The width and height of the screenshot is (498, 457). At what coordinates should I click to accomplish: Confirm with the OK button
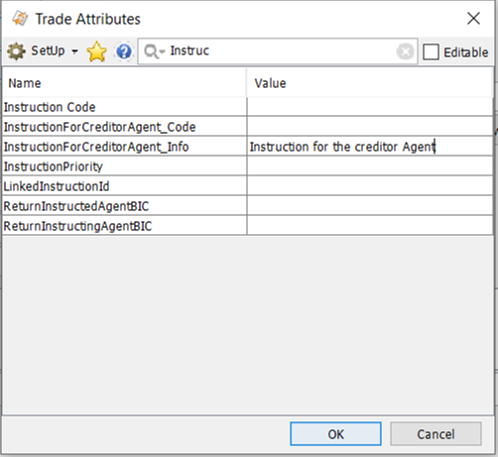point(336,434)
